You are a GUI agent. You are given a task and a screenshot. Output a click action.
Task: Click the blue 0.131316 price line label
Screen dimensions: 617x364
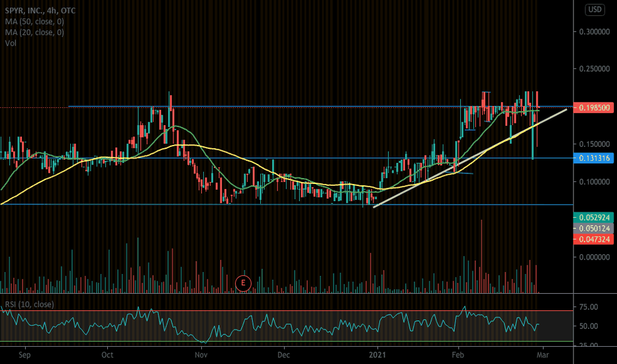tap(593, 158)
